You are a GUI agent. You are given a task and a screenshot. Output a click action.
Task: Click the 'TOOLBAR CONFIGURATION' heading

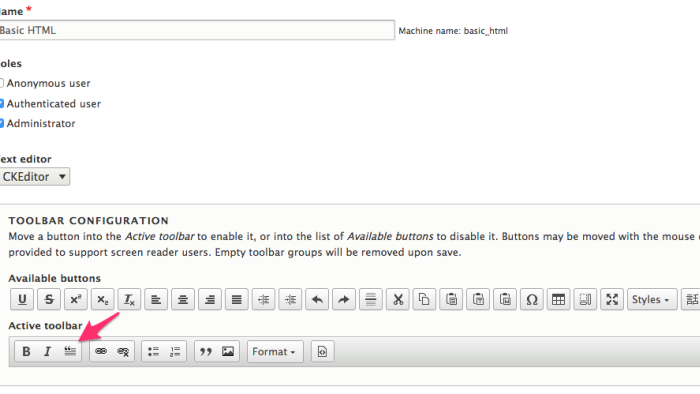88,220
